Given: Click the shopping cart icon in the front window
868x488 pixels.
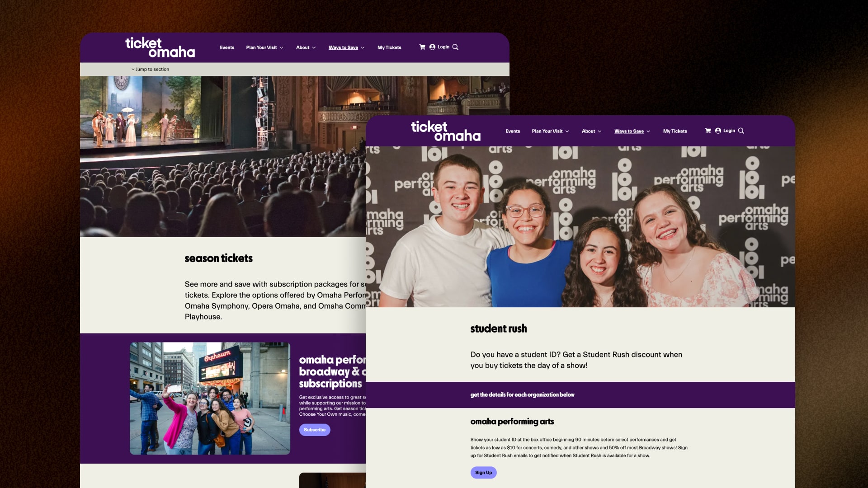Looking at the screenshot, I should pos(708,131).
